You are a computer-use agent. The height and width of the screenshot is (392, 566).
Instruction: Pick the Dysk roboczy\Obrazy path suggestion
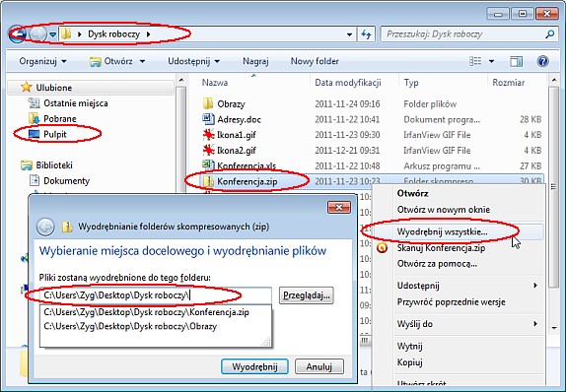coord(130,326)
